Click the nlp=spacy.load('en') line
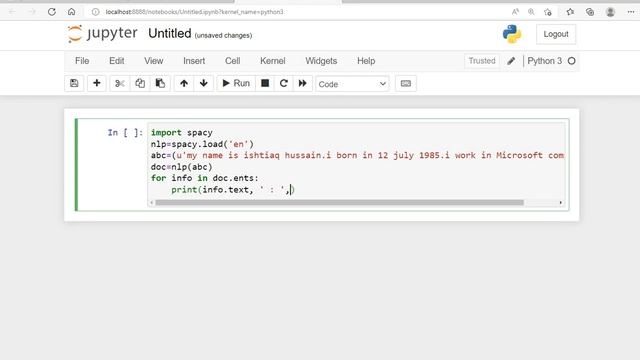This screenshot has width=640, height=360. (x=202, y=144)
